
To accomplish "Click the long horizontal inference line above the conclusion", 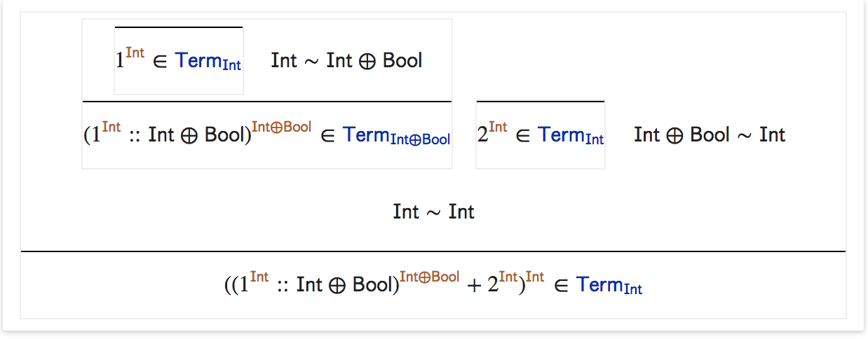I will pyautogui.click(x=433, y=251).
